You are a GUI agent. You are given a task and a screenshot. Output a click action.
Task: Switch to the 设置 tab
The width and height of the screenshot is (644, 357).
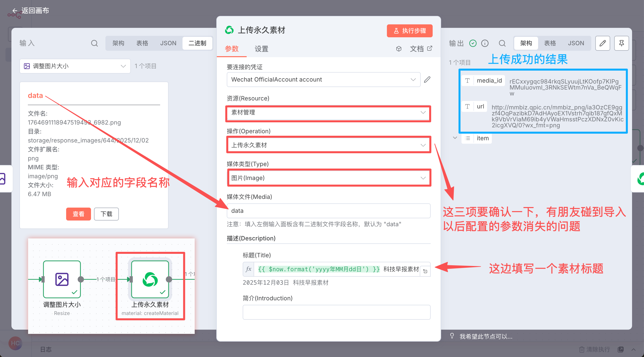(x=262, y=49)
